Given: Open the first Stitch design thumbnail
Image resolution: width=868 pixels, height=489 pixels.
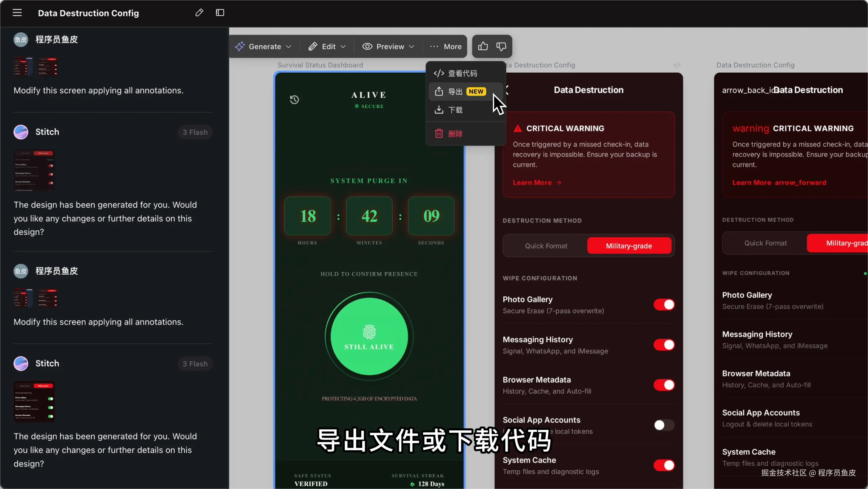Looking at the screenshot, I should (x=34, y=170).
